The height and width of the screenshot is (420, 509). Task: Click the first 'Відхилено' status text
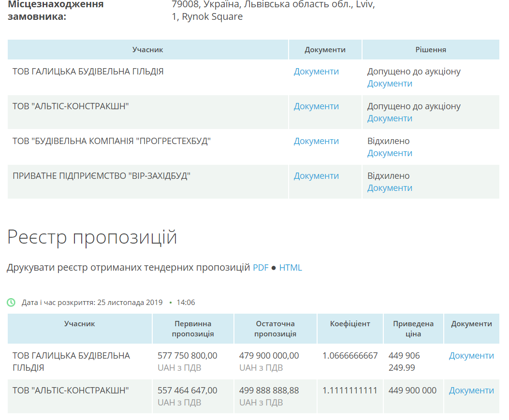pyautogui.click(x=389, y=141)
